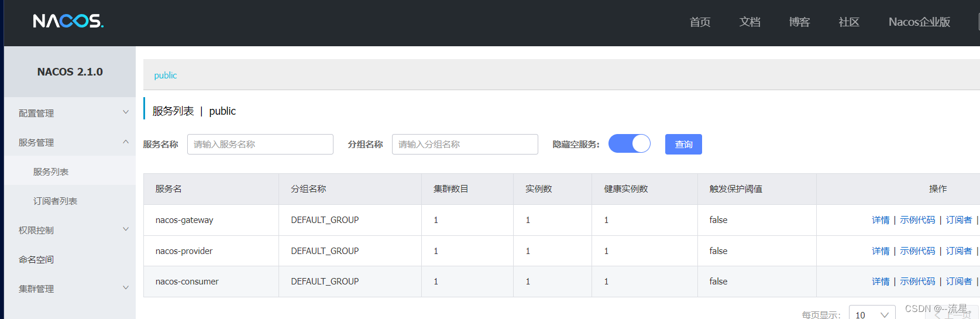Open 命名空间 in the sidebar
The image size is (980, 319).
point(70,259)
